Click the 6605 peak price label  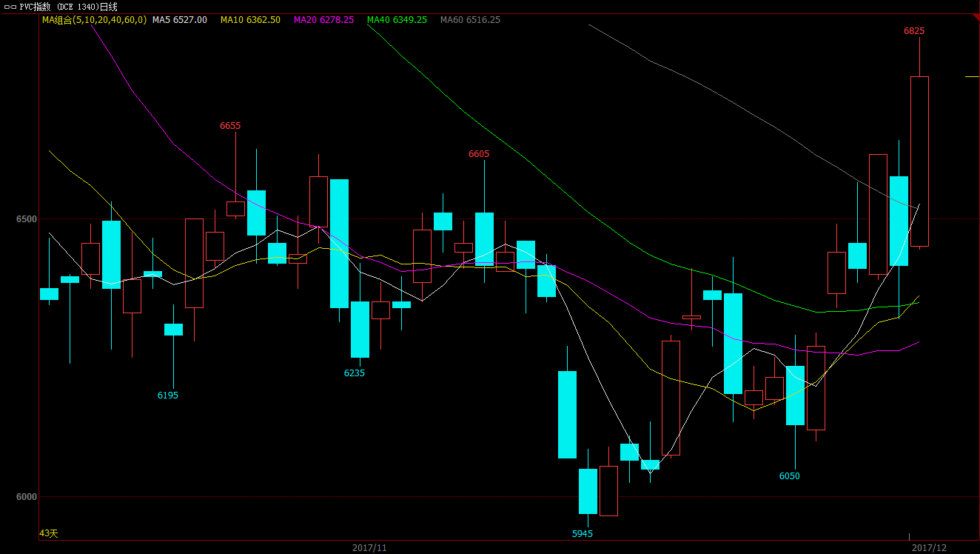click(479, 154)
